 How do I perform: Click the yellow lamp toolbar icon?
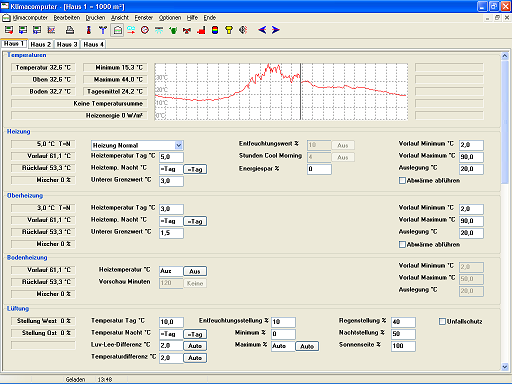tap(229, 30)
